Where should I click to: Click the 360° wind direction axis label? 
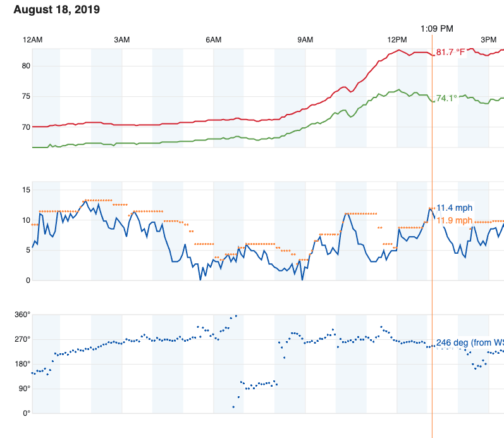23,315
